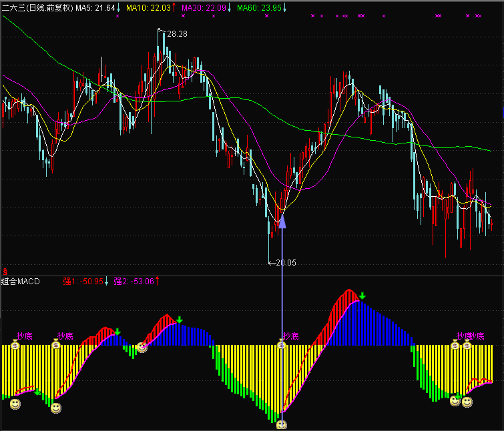Select the 强2: -53.06 indicator value
Viewport: 504px width, 431px height.
click(x=134, y=282)
